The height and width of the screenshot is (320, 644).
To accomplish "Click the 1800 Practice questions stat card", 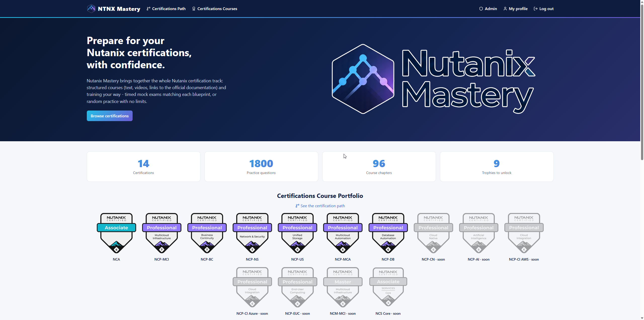I will pos(261,166).
